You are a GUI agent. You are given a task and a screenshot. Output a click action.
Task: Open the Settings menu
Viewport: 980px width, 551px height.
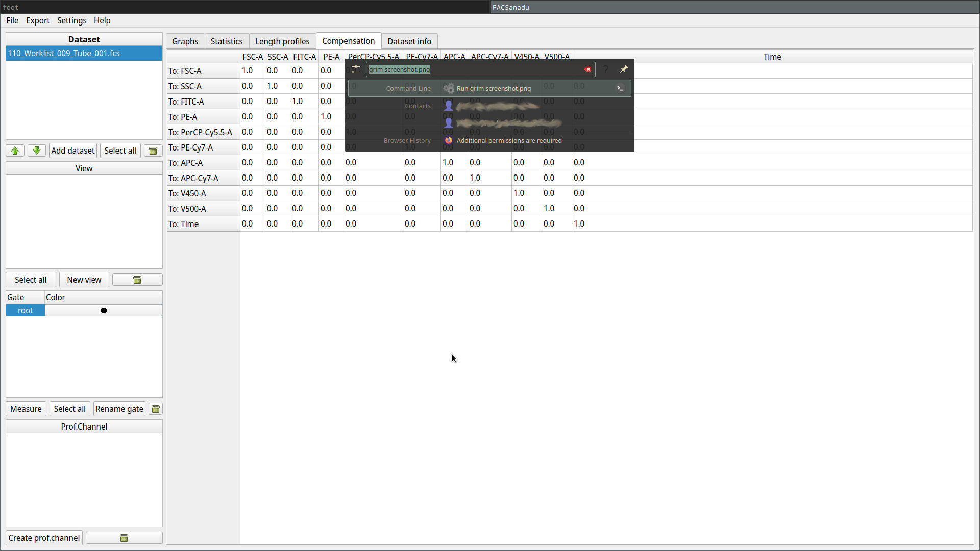pyautogui.click(x=71, y=20)
